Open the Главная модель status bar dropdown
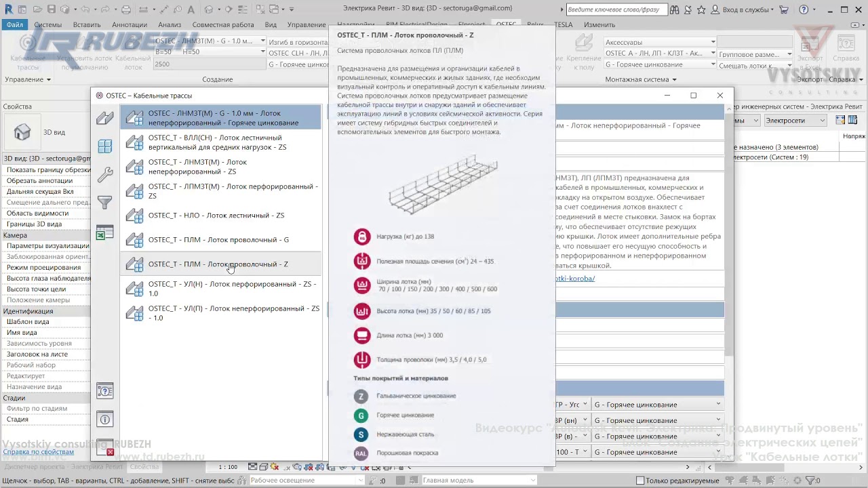Screen dimensions: 868x488 (479, 481)
